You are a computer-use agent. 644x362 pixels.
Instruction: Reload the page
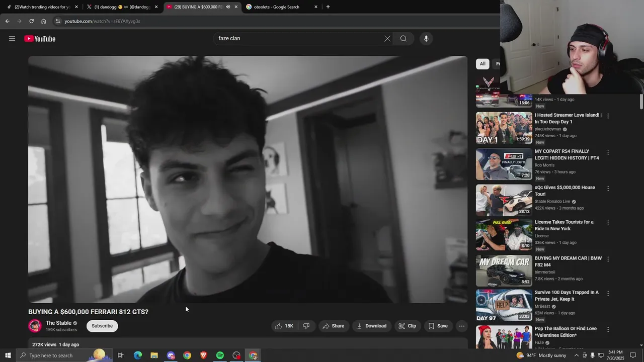pyautogui.click(x=31, y=21)
